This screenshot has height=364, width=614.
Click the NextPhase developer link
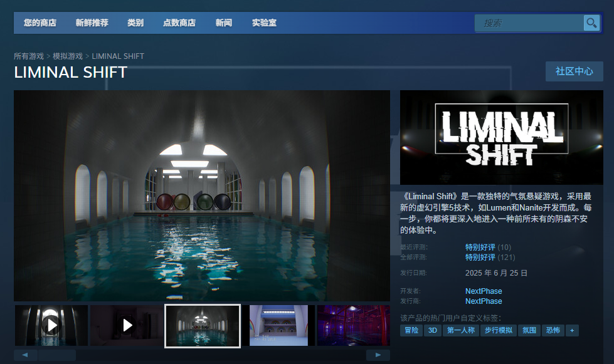point(483,291)
